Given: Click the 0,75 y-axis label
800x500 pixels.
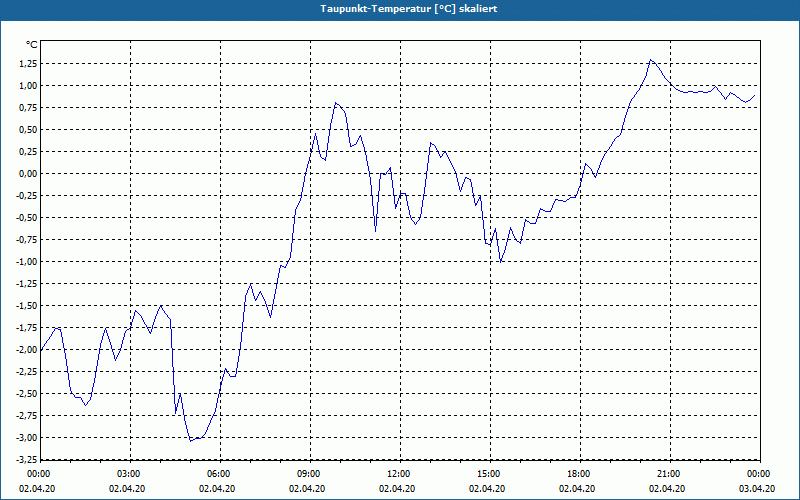Looking at the screenshot, I should [x=29, y=107].
